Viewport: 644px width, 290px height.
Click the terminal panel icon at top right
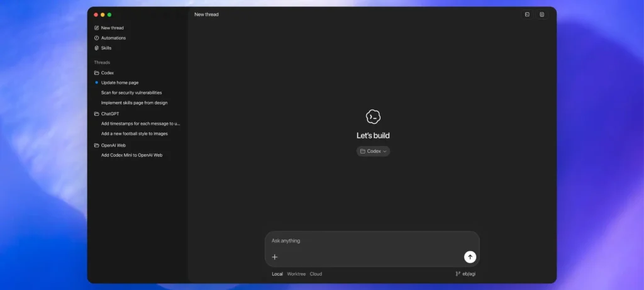tap(527, 14)
